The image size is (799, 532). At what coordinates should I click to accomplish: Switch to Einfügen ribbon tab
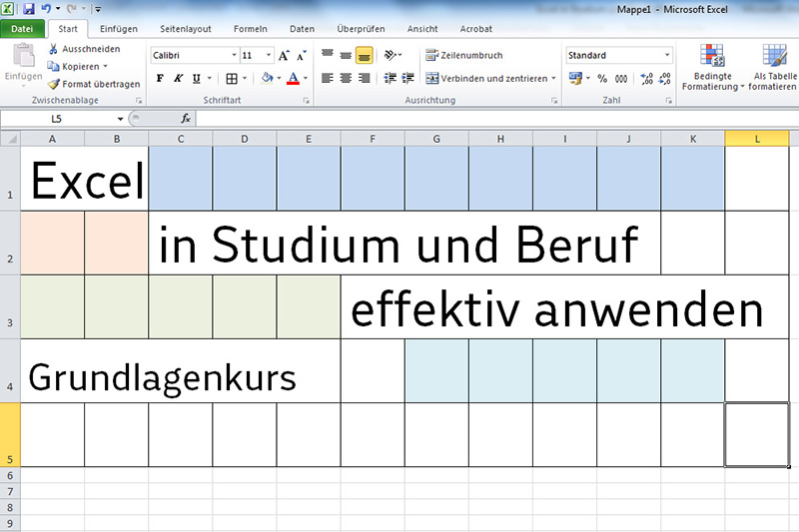click(x=119, y=29)
